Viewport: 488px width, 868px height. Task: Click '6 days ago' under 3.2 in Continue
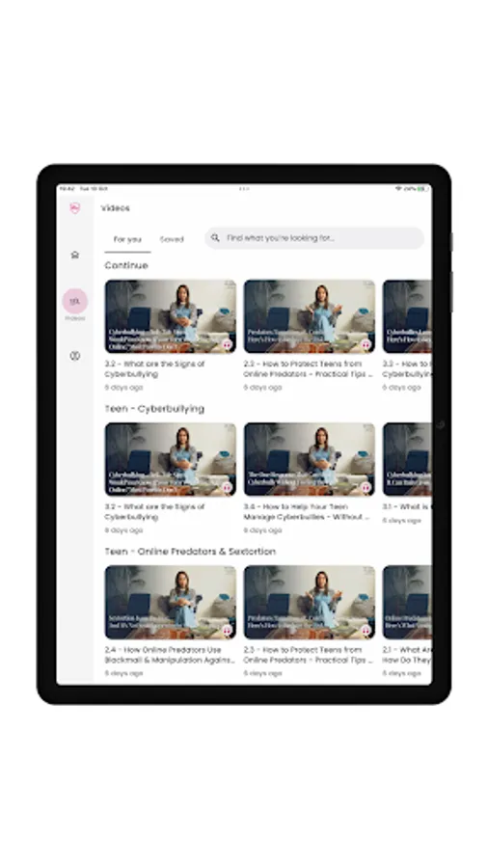point(123,388)
